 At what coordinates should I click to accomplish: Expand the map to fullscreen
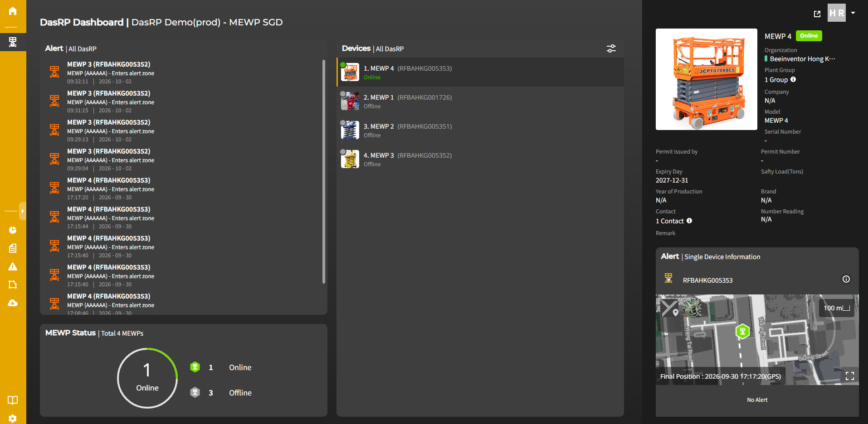coord(850,376)
